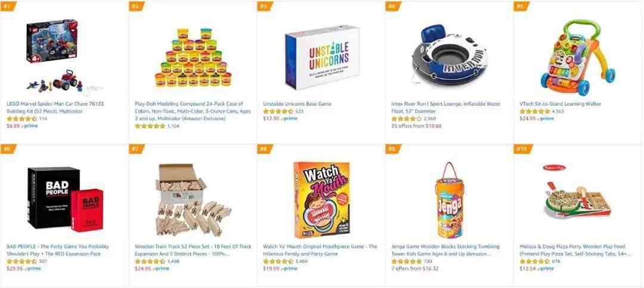Click the Intex River Run float image
Image resolution: width=644 pixels, height=288 pixels.
[x=449, y=56]
